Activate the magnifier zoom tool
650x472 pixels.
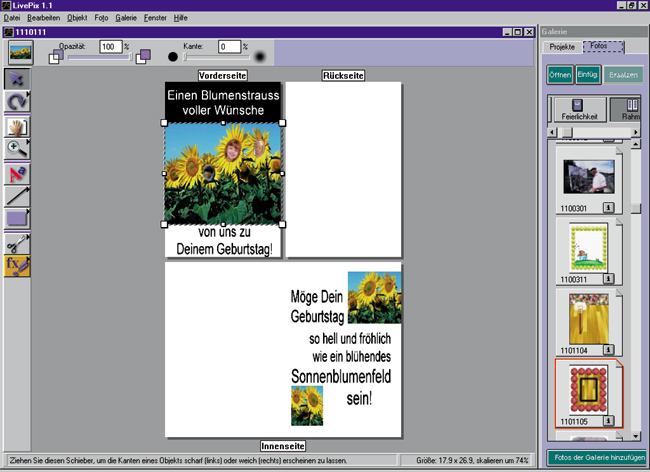(x=18, y=148)
